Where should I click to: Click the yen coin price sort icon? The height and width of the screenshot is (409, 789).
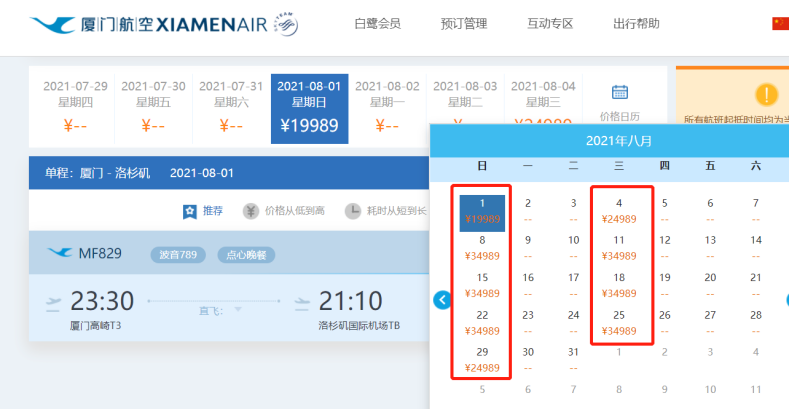(x=251, y=211)
